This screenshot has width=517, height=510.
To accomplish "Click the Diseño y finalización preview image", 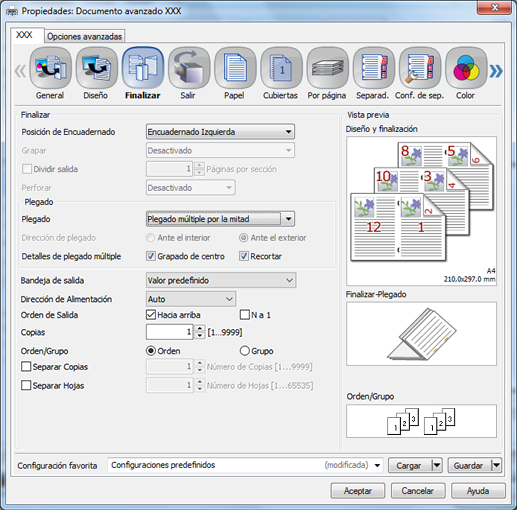I will click(421, 211).
